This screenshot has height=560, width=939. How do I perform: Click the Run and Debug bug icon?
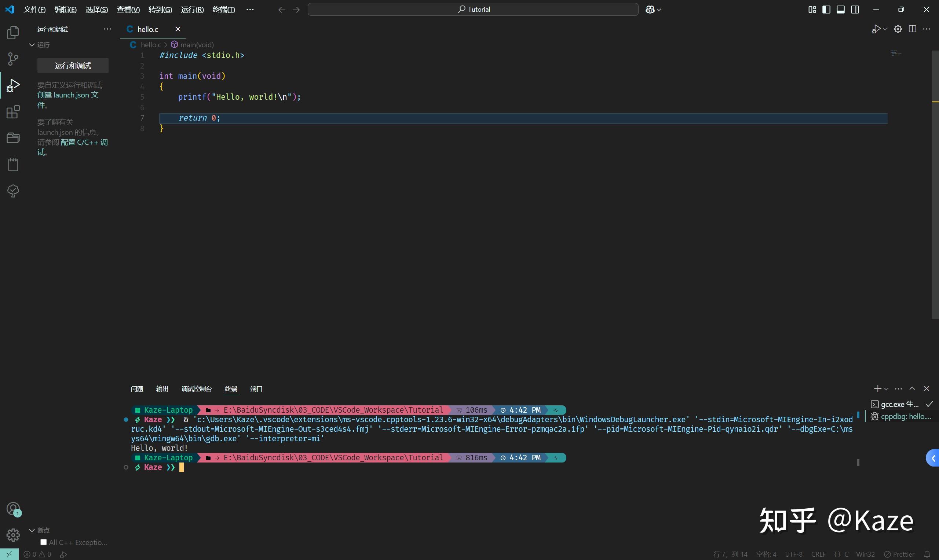13,85
